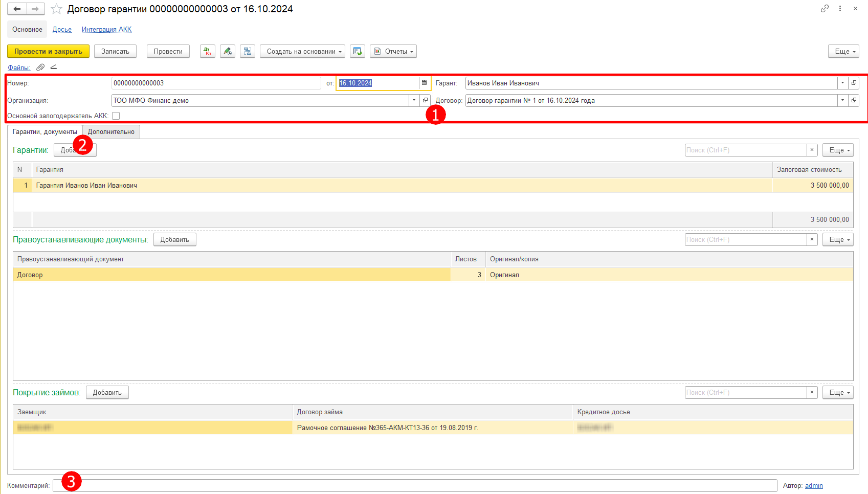
Task: Open the toolbar Еще menu
Action: pos(843,51)
